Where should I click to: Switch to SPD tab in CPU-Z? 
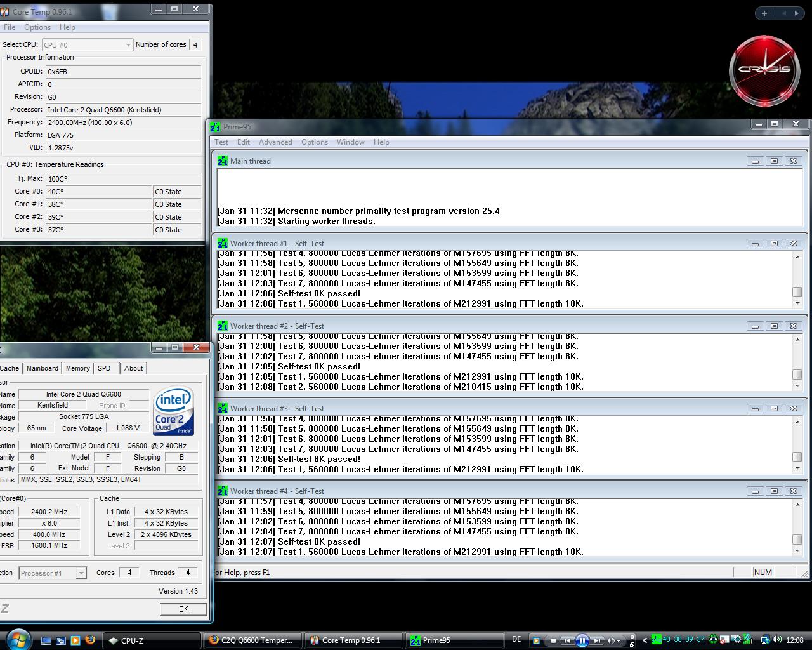(105, 368)
